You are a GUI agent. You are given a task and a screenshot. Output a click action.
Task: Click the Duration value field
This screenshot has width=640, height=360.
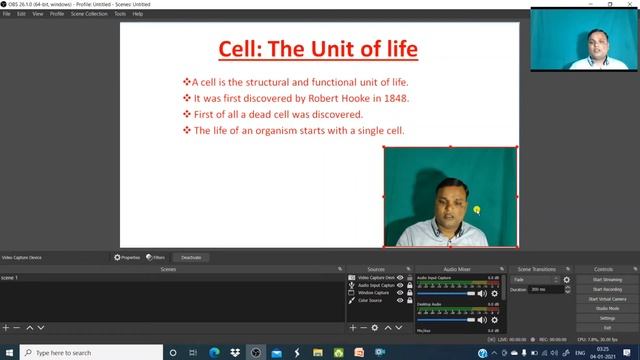tap(547, 289)
